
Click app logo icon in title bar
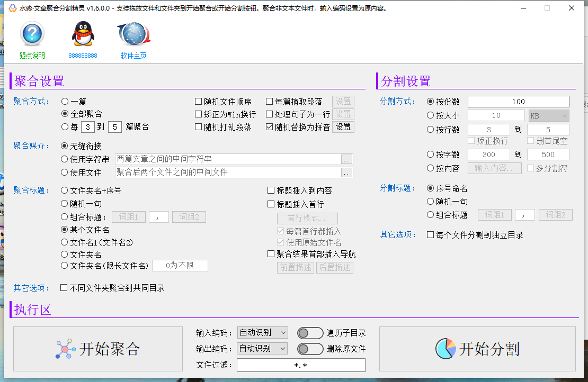12,8
